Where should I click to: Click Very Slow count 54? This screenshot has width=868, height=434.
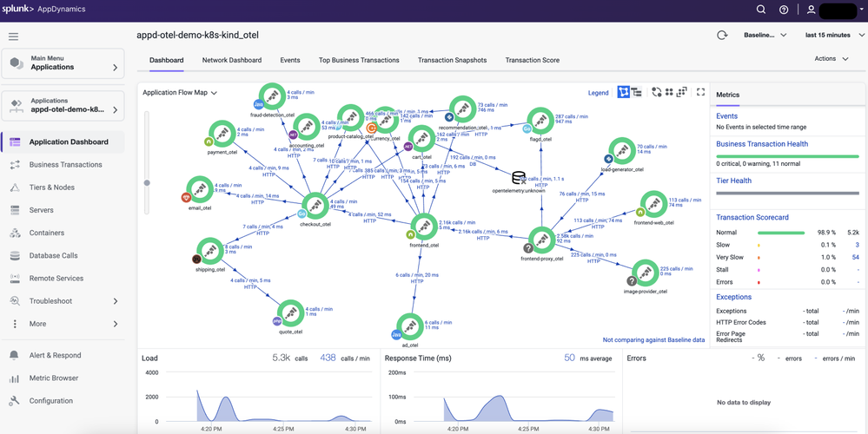855,257
